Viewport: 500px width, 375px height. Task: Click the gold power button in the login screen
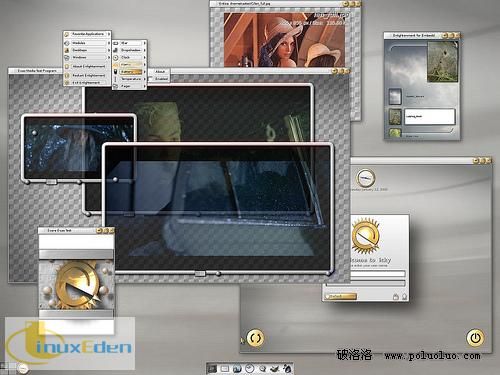475,337
